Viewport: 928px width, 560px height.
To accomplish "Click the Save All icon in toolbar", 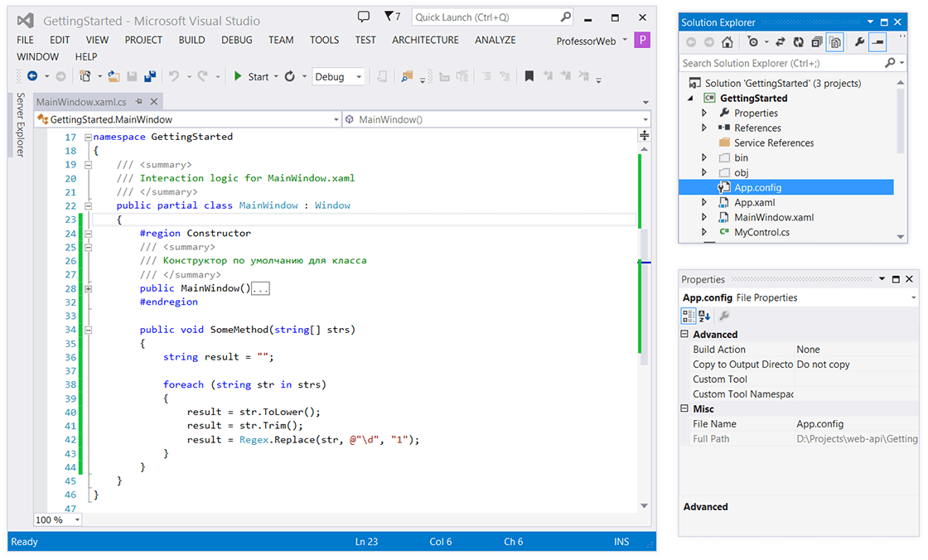I will click(x=150, y=76).
